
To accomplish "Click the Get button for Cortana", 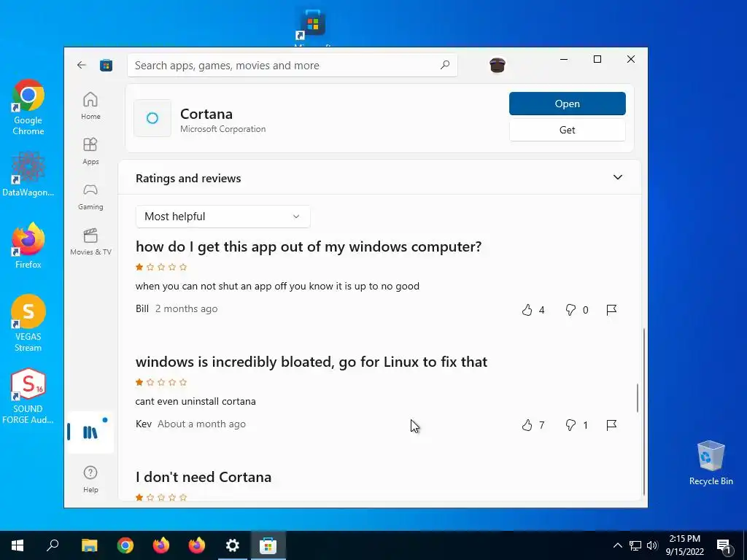I will click(567, 130).
